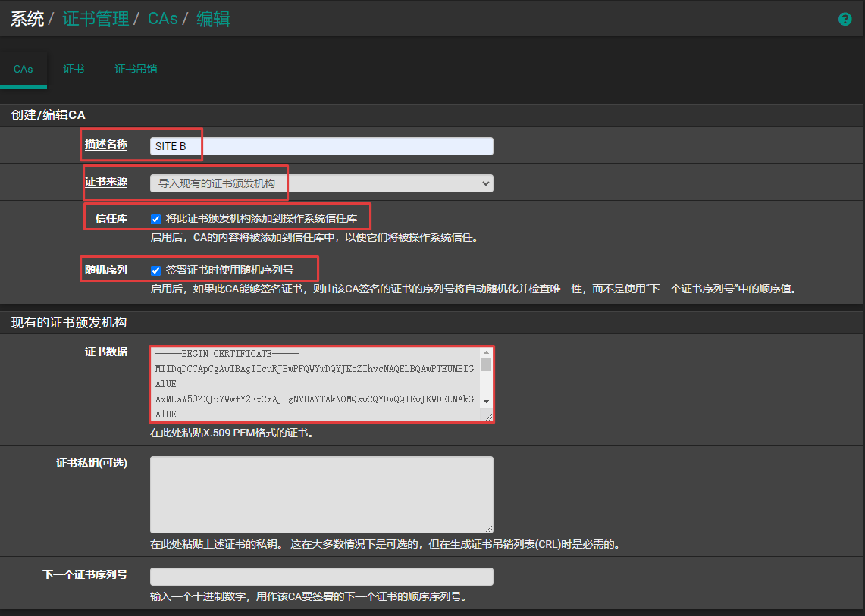Click the 下一个证书序列号 input field
The image size is (865, 616).
click(x=321, y=577)
